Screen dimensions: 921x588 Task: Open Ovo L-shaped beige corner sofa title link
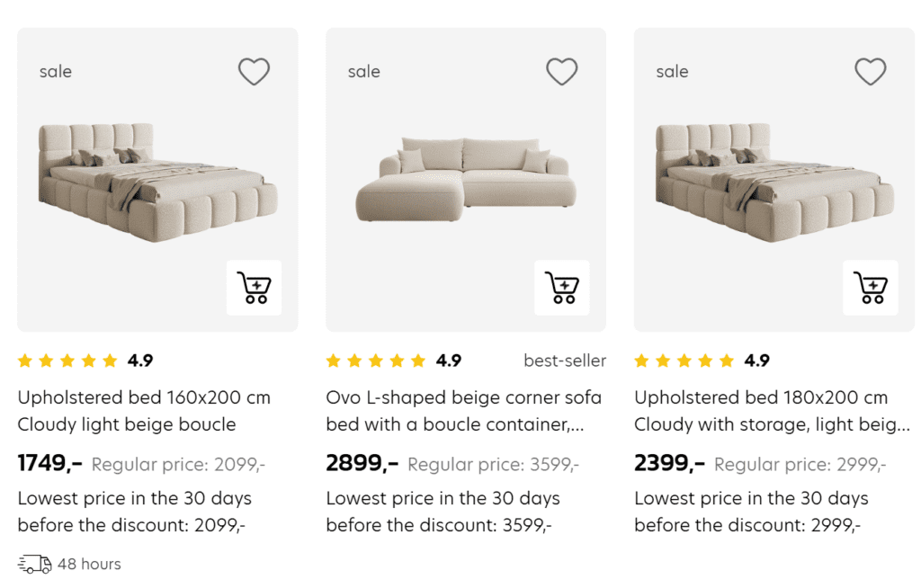coord(463,411)
